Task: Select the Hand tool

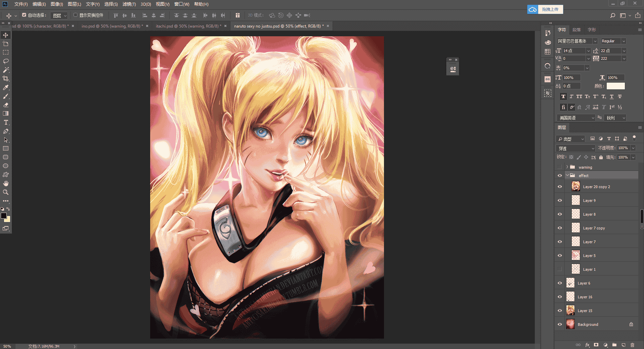Action: click(x=6, y=183)
